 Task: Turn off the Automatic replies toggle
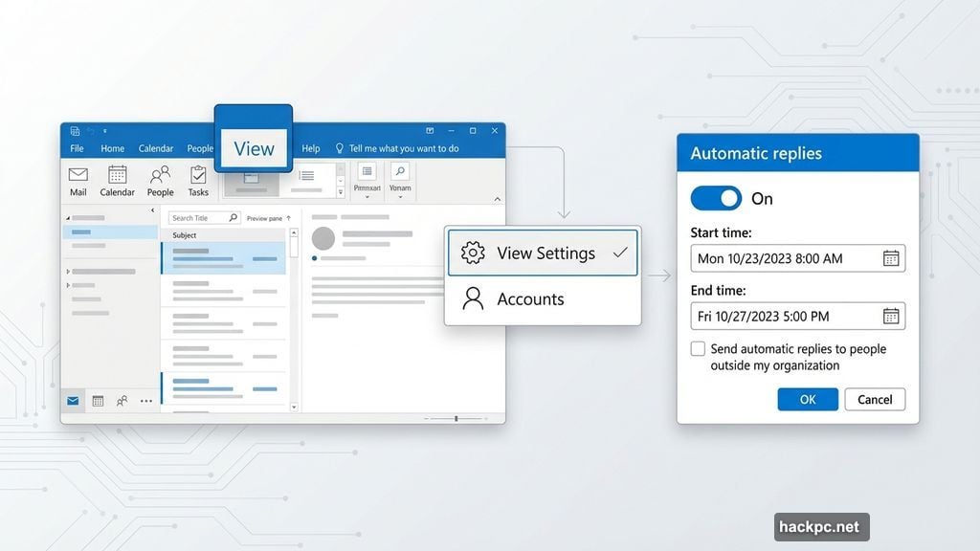pos(716,198)
